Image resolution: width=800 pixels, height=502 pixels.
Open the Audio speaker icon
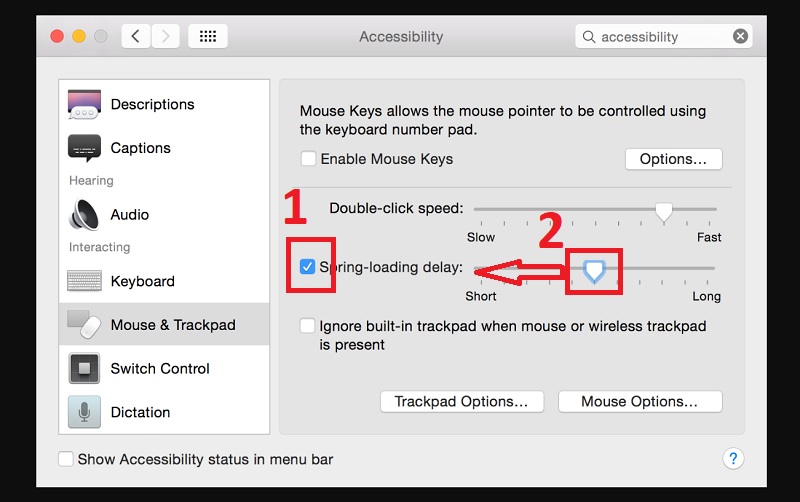pos(84,215)
